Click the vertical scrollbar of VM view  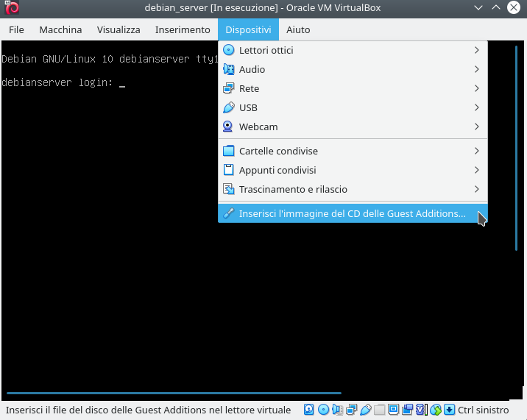coord(516,148)
